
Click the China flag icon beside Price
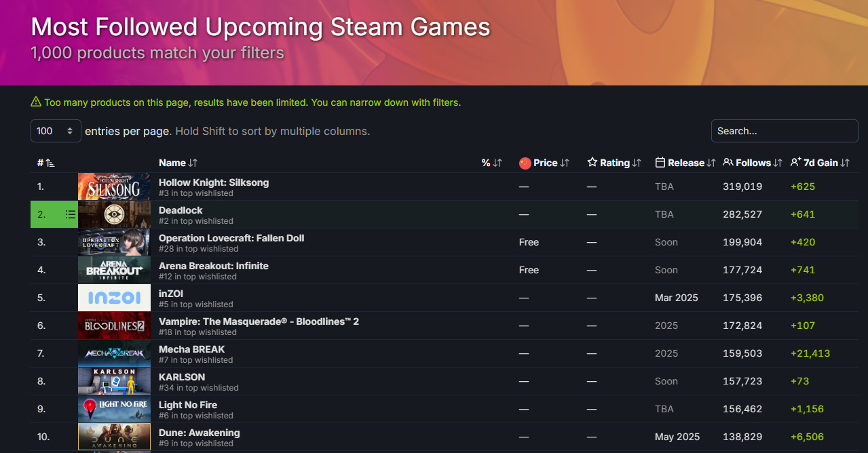525,163
